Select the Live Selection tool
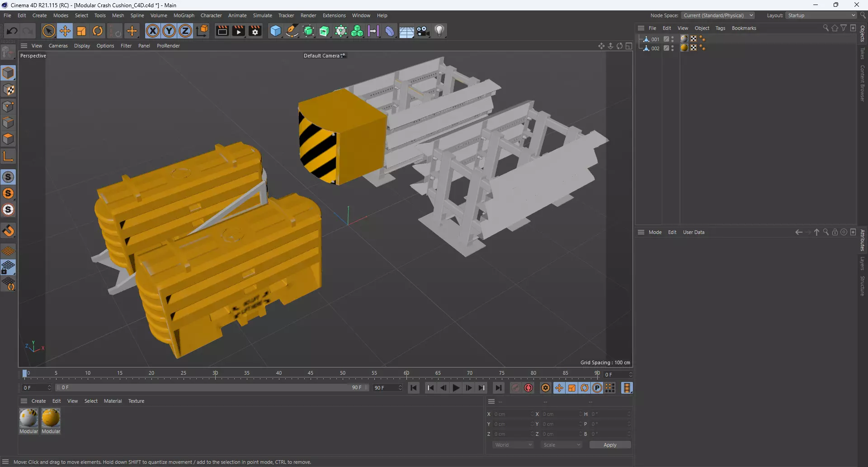 click(48, 31)
